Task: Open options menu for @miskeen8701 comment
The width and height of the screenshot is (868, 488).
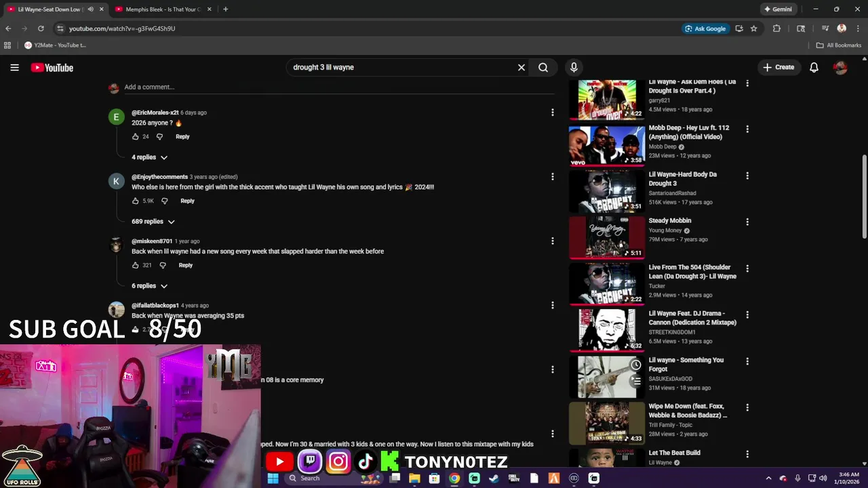Action: click(552, 241)
